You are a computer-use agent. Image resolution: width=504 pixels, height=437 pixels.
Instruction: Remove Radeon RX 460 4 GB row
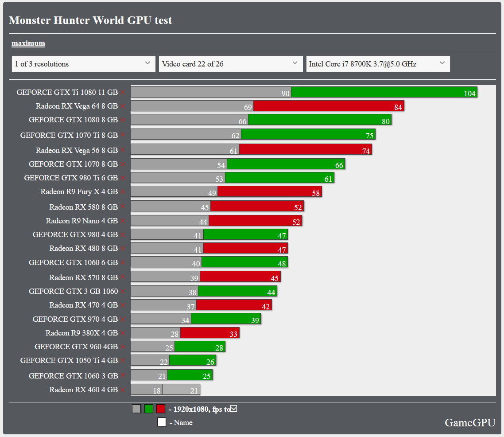point(123,390)
